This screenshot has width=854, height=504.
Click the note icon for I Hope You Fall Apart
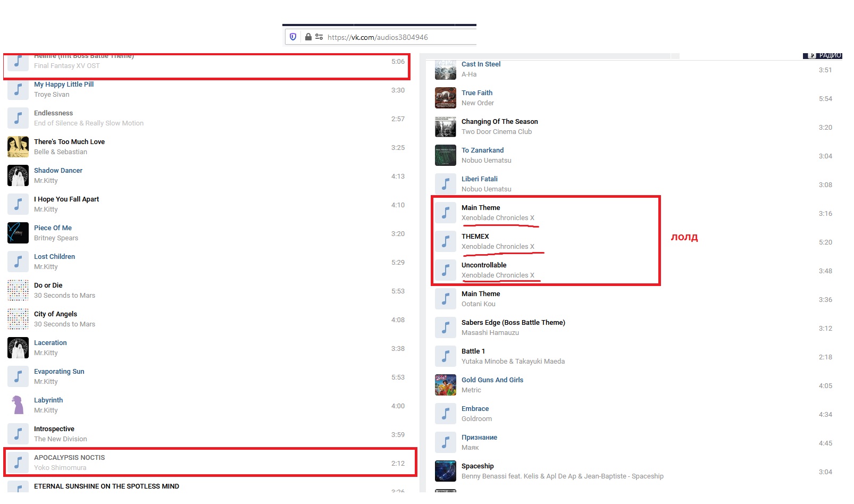pos(18,205)
